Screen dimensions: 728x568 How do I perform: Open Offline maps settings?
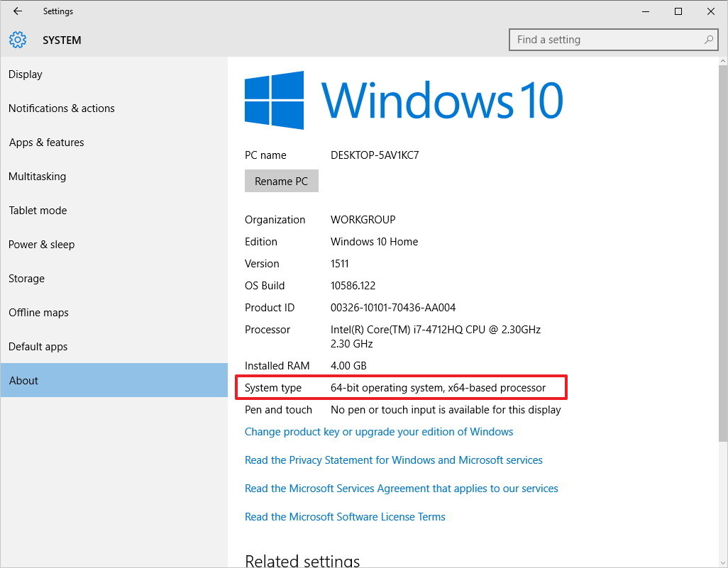[38, 312]
